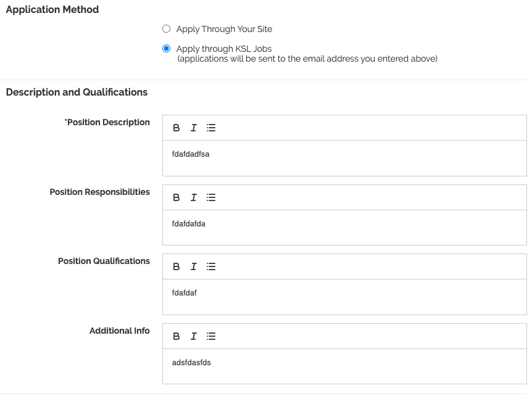Screen dimensions: 532x396
Task: Click Bold icon in Additional Info editor
Action: coord(176,336)
